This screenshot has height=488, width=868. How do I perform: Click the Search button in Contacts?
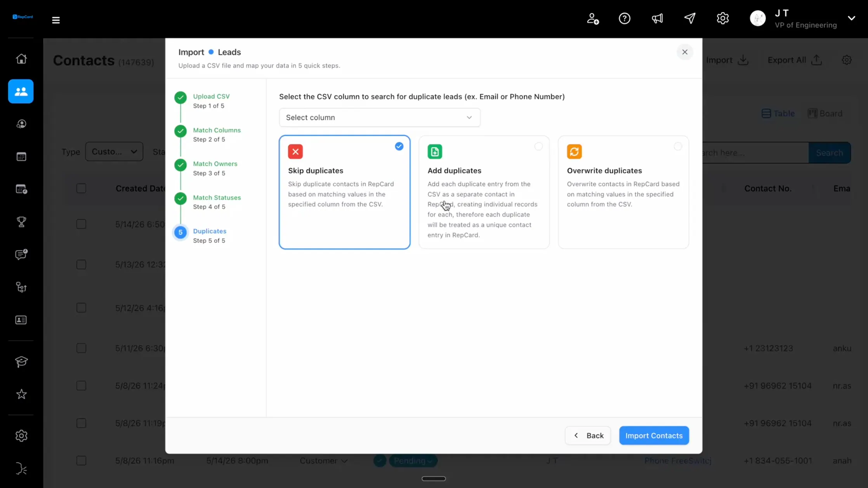[829, 153]
